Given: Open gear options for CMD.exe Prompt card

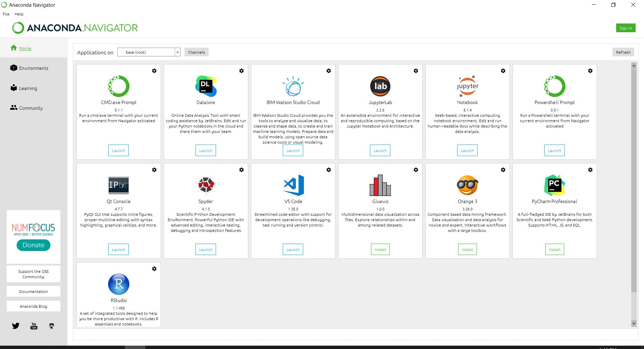Looking at the screenshot, I should [x=154, y=71].
